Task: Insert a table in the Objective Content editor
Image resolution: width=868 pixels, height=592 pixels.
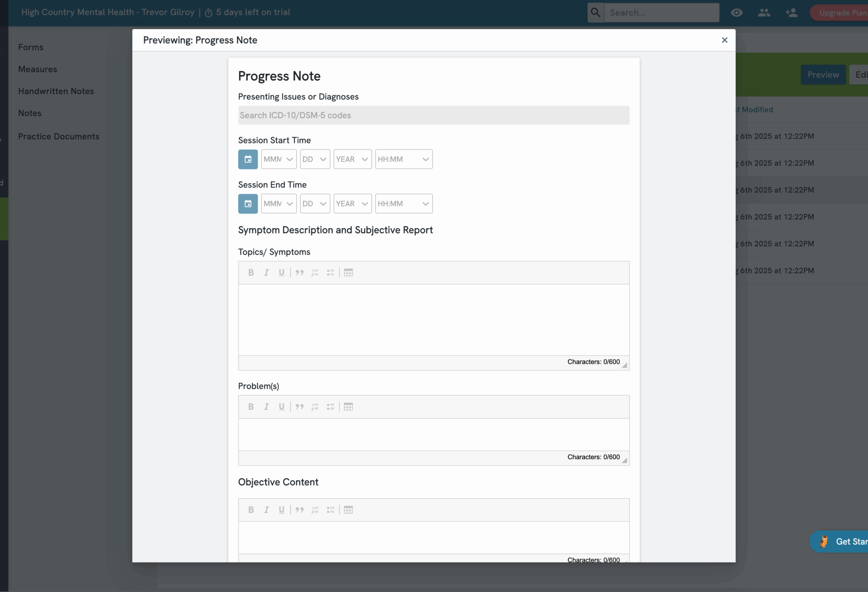Action: tap(349, 510)
